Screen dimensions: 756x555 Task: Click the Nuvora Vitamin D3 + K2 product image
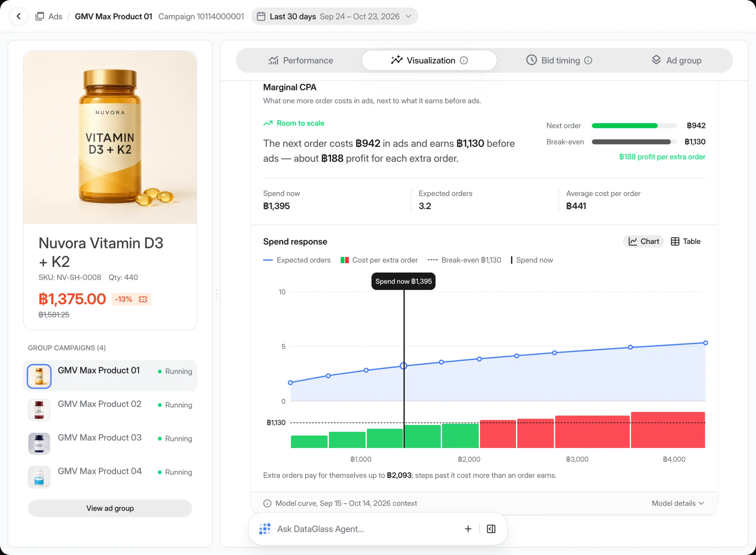tap(110, 137)
